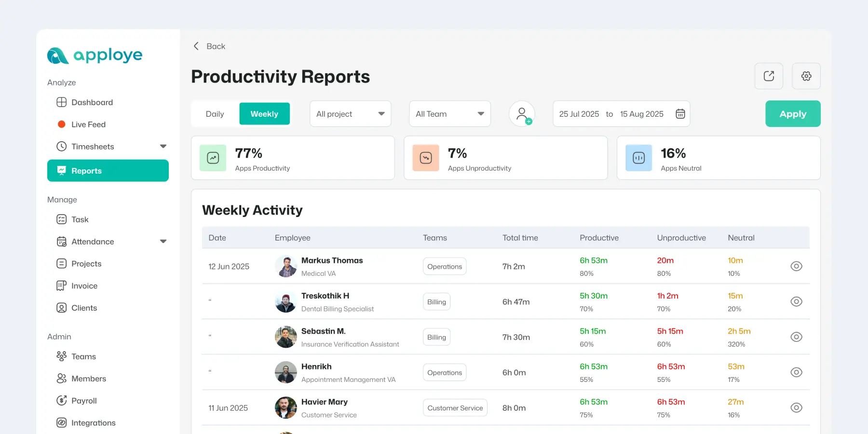The width and height of the screenshot is (868, 434).
Task: Click the Back link text
Action: (x=216, y=46)
